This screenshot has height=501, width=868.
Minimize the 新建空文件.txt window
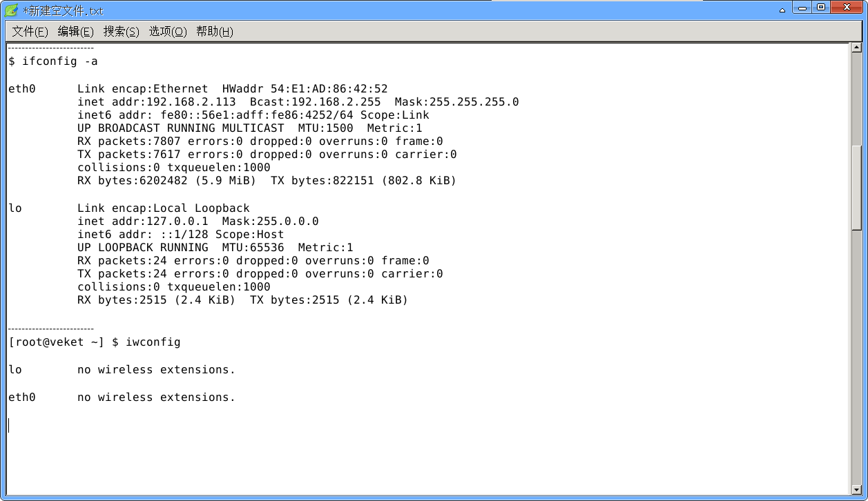click(801, 8)
